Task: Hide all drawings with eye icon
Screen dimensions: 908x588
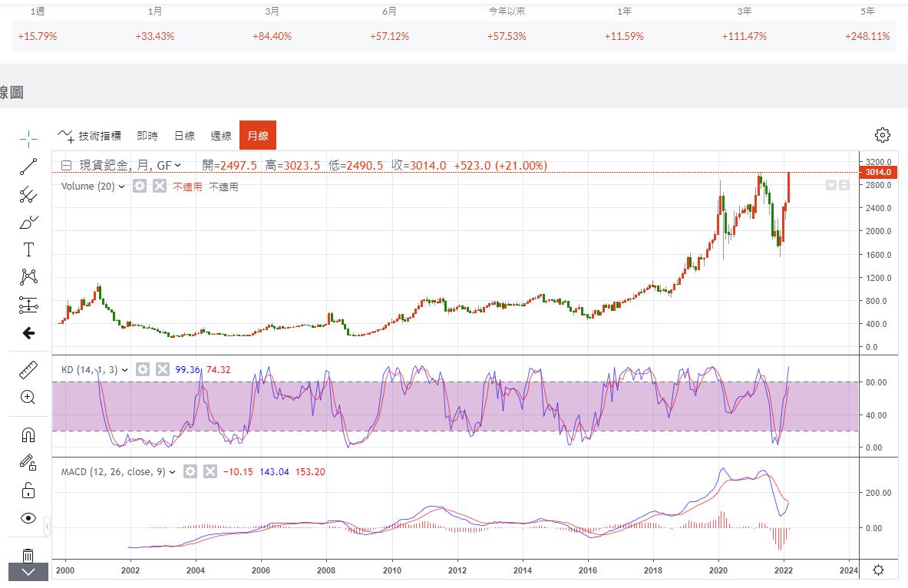Action: 28,518
